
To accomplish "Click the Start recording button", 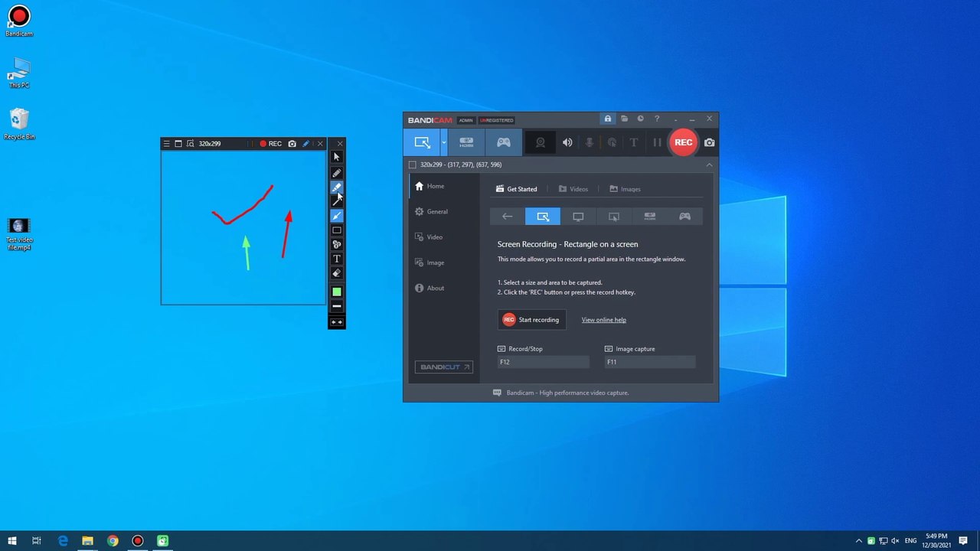I will click(532, 320).
